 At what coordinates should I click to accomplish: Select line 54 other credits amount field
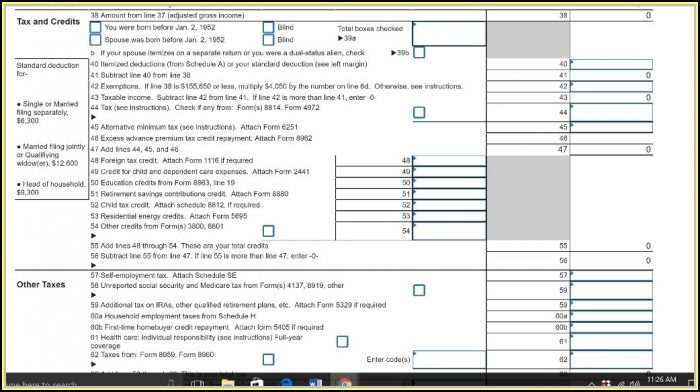pyautogui.click(x=449, y=231)
